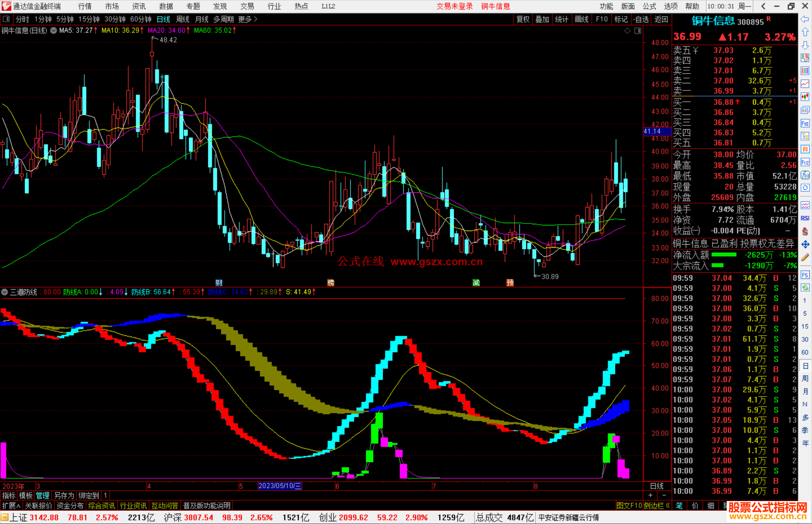Click the F12 sidebar icon

click(805, 162)
